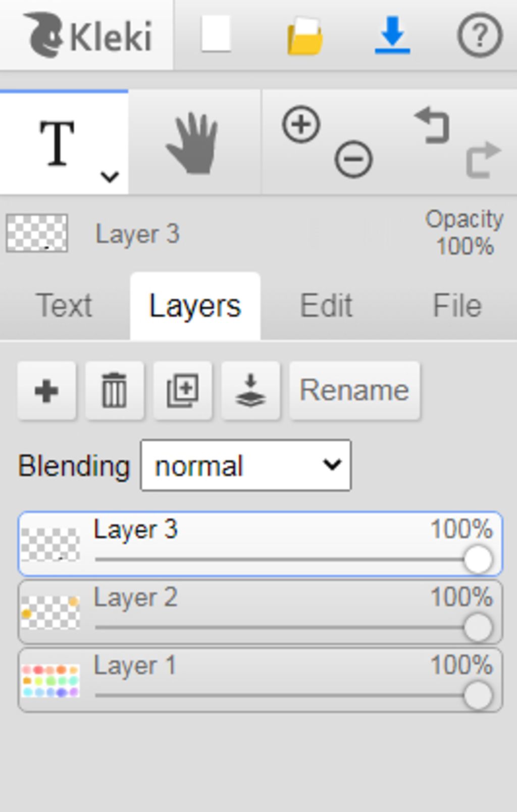Click the Rename layer button

pos(354,391)
